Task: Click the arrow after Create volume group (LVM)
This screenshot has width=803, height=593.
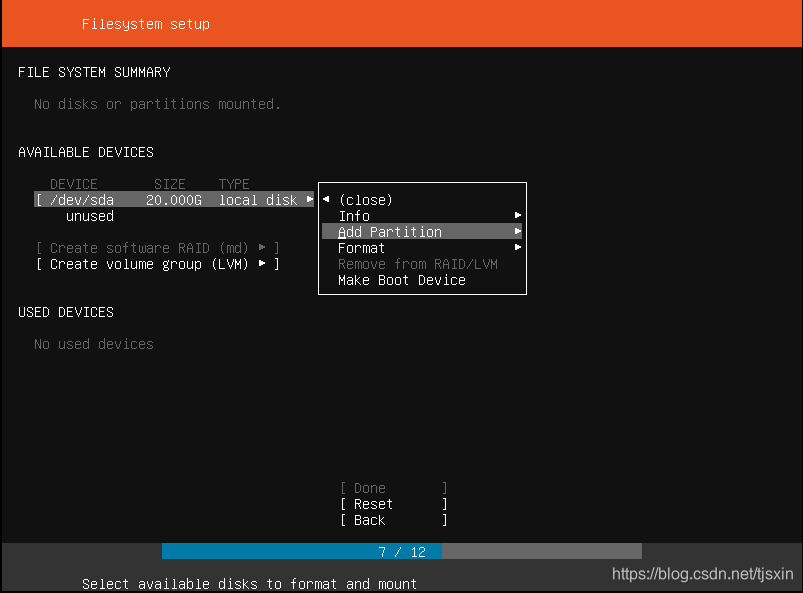Action: (262, 263)
